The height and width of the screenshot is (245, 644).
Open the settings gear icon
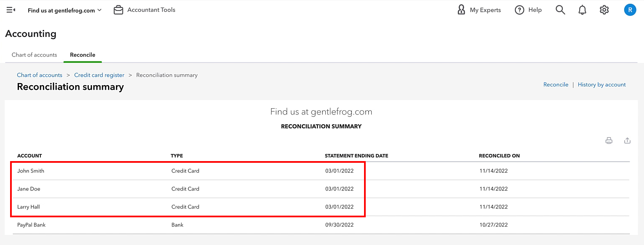(x=604, y=10)
